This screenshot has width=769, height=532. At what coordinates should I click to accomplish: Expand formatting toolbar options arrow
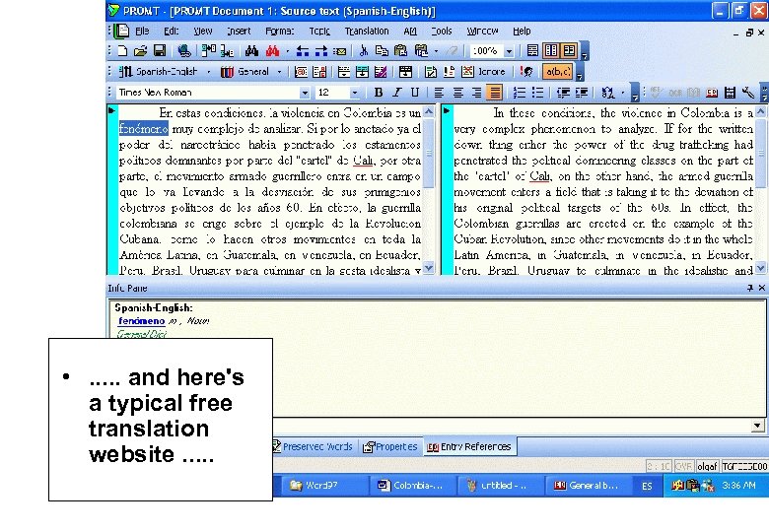(635, 93)
